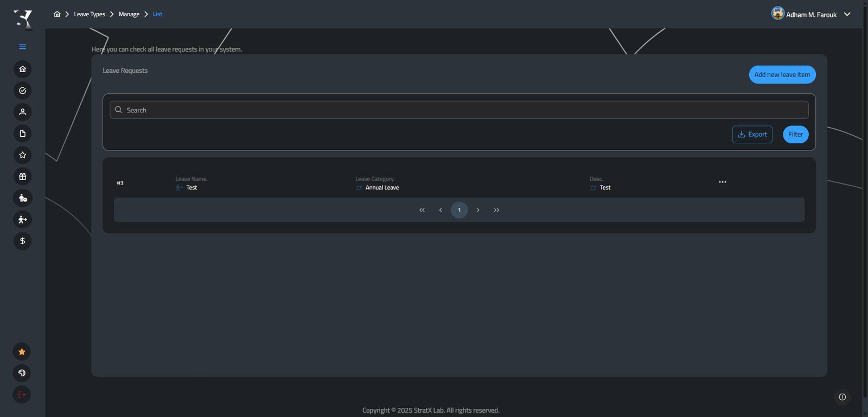Click the Annual Leave category value

(382, 188)
